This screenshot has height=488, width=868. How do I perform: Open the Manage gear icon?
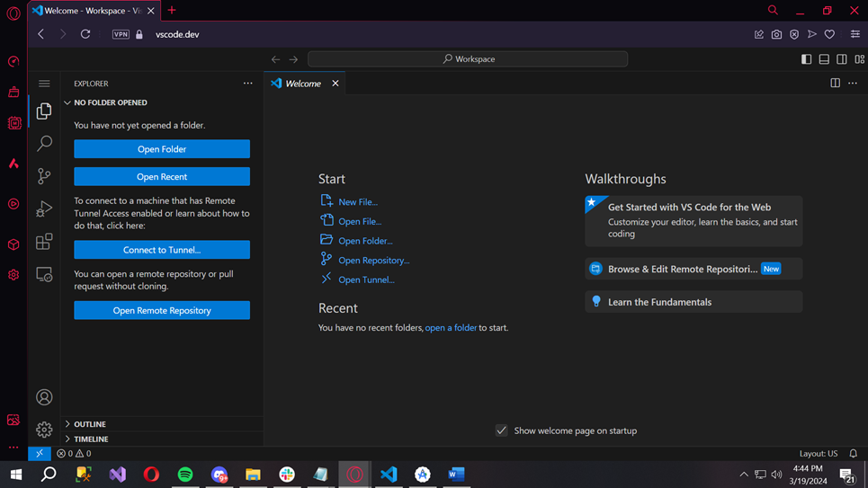(44, 430)
